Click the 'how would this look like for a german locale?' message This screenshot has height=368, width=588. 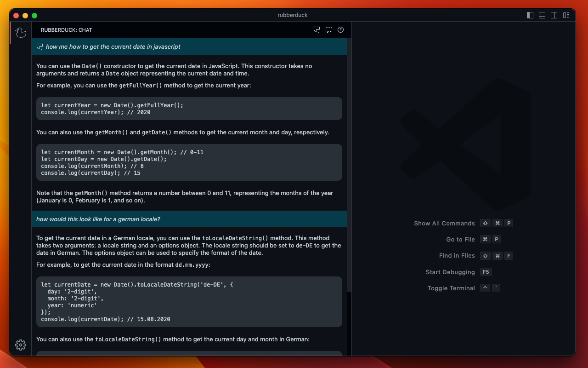[98, 219]
